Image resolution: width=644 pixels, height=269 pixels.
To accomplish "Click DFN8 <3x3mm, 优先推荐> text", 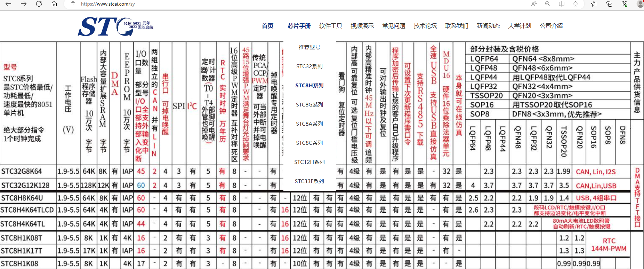I will pos(557,114).
